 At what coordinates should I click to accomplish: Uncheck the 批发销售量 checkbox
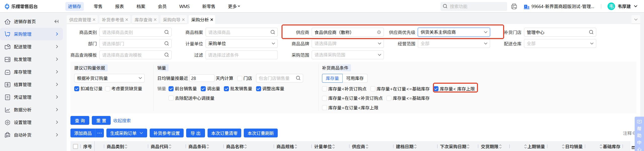click(x=226, y=89)
